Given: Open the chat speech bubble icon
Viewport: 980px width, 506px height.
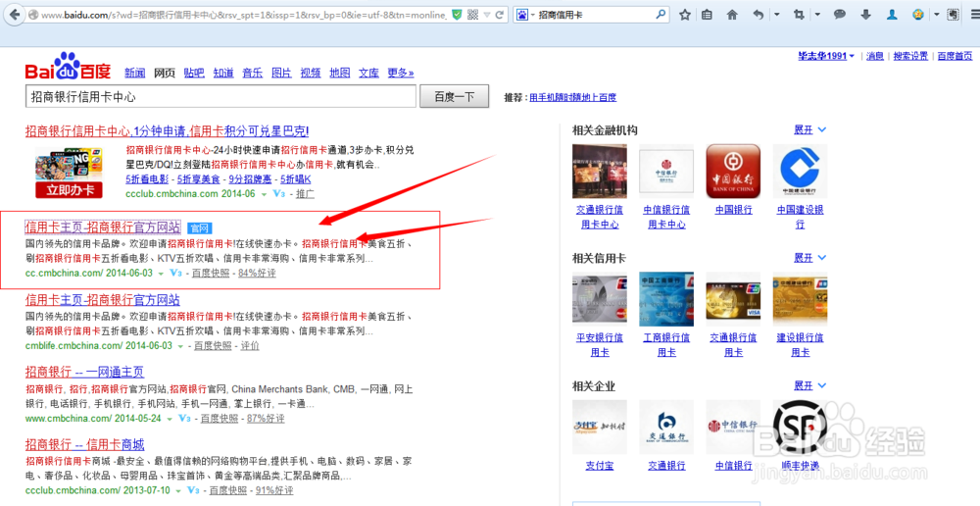Looking at the screenshot, I should pos(841,15).
